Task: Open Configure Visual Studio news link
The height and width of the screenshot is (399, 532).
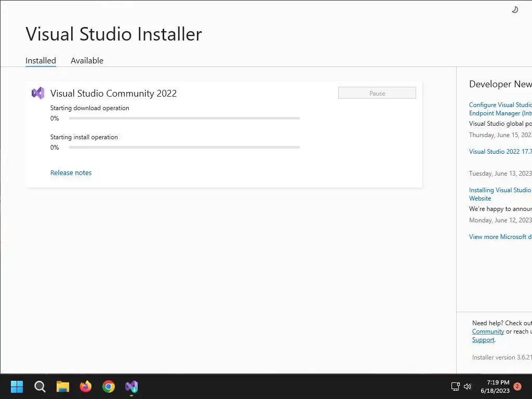Action: click(x=500, y=109)
